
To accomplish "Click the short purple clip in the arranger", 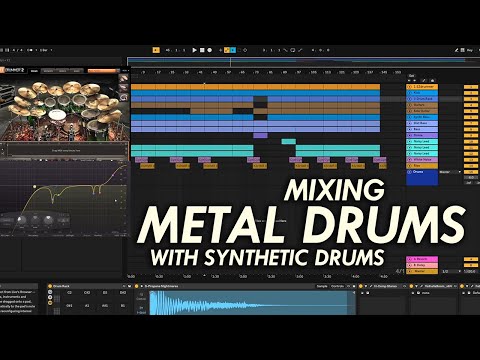I will point(260,135).
